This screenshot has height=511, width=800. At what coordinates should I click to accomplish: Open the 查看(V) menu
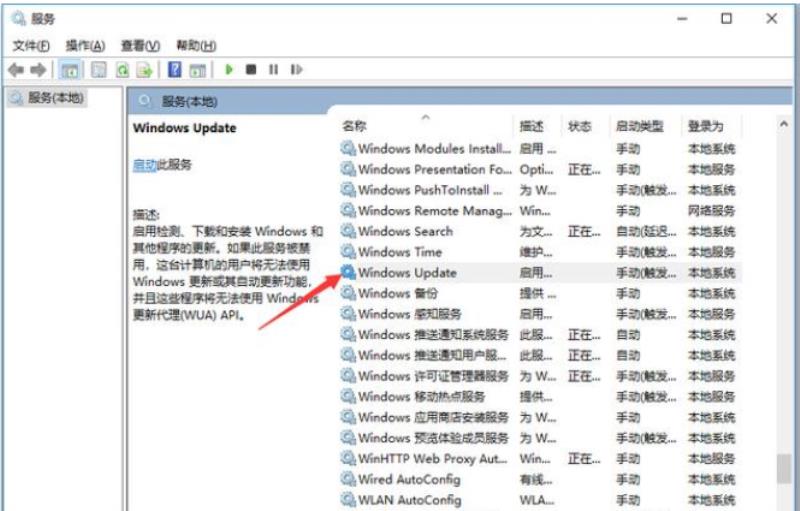[x=140, y=46]
